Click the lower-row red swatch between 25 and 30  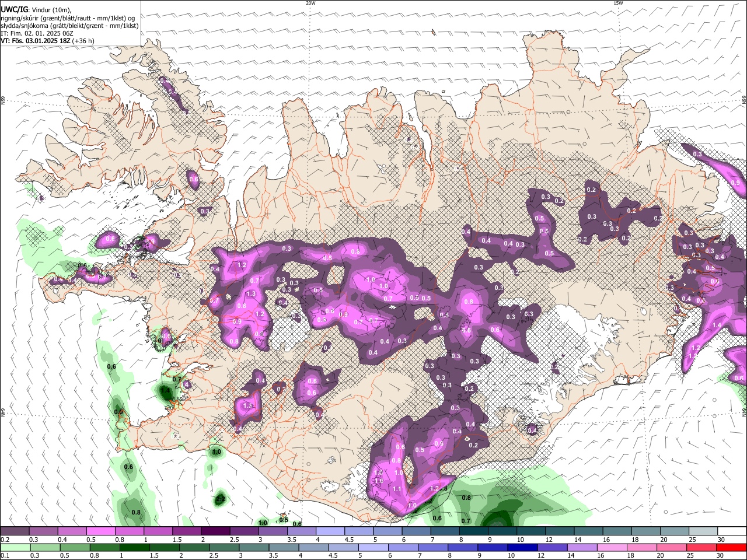click(701, 547)
